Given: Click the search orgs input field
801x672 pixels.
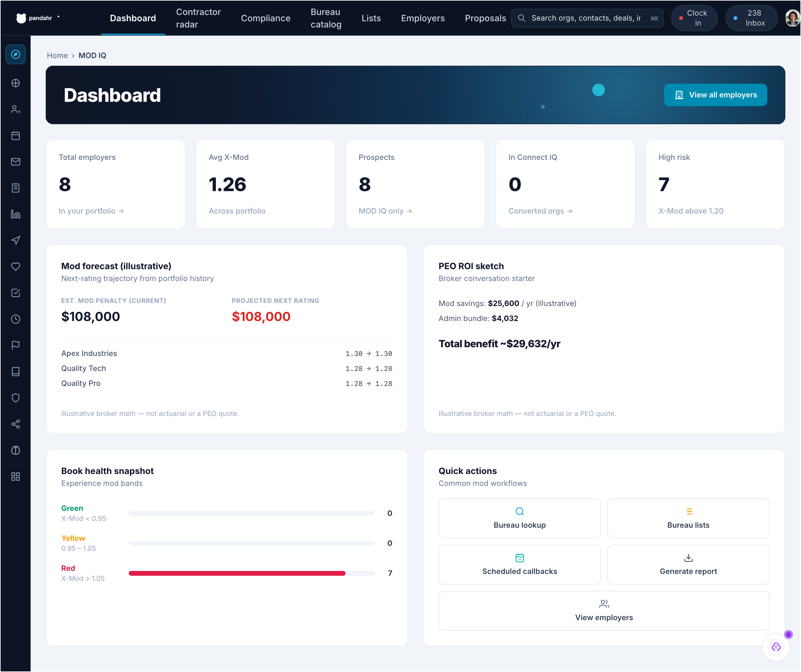Looking at the screenshot, I should tap(587, 18).
